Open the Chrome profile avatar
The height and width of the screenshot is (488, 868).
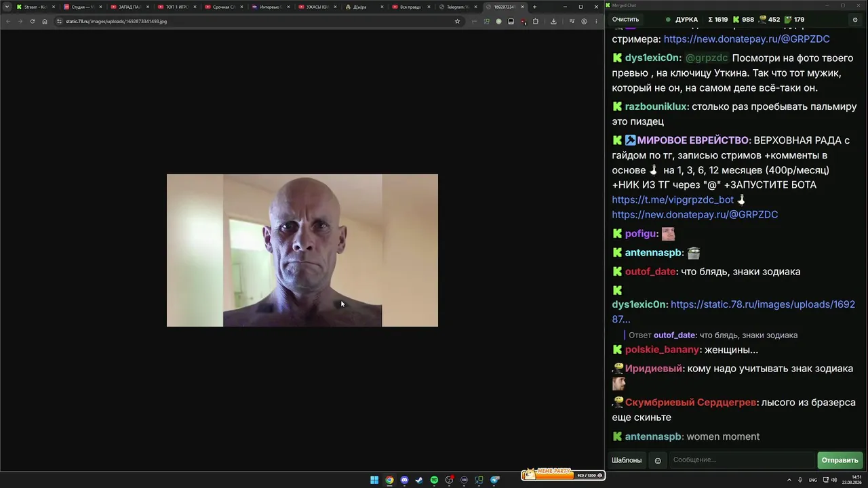(584, 21)
